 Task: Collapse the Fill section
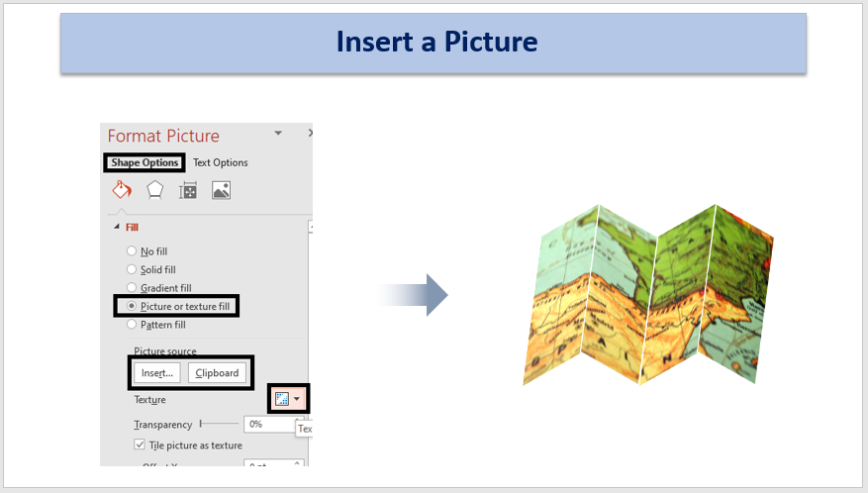click(x=116, y=227)
